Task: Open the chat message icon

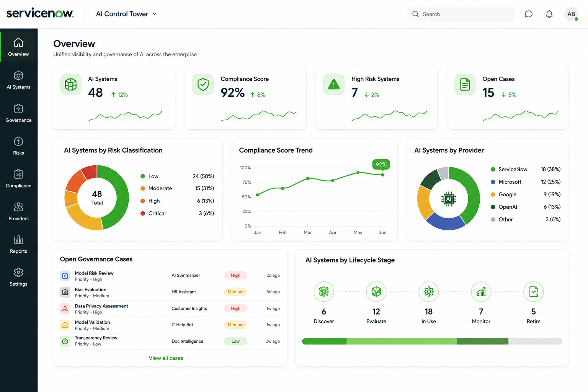Action: pos(529,14)
